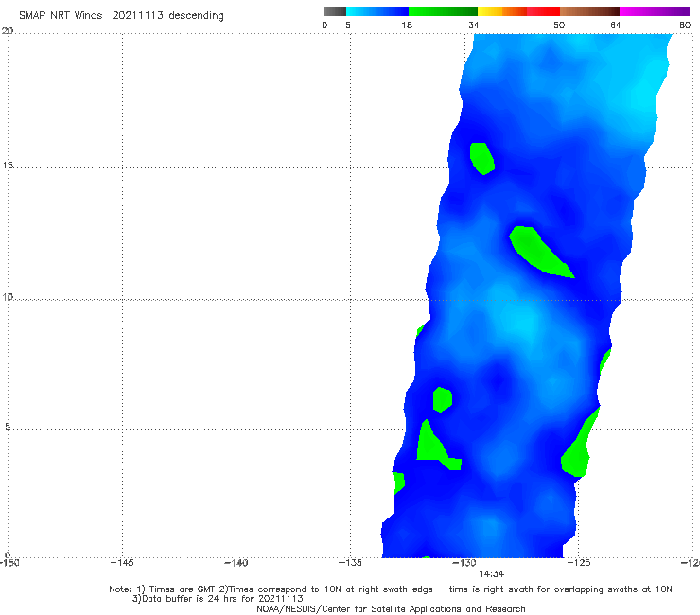
Task: Click the longitude axis label '-135'
Action: [350, 563]
